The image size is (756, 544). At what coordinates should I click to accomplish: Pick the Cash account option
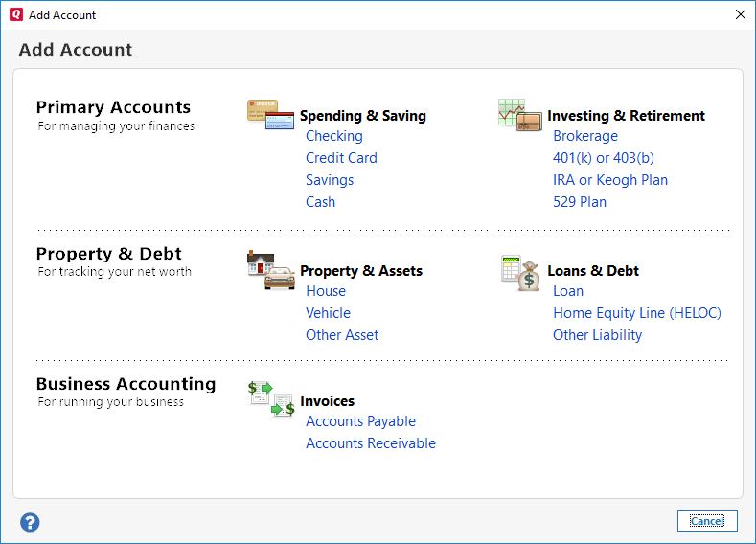[x=320, y=202]
